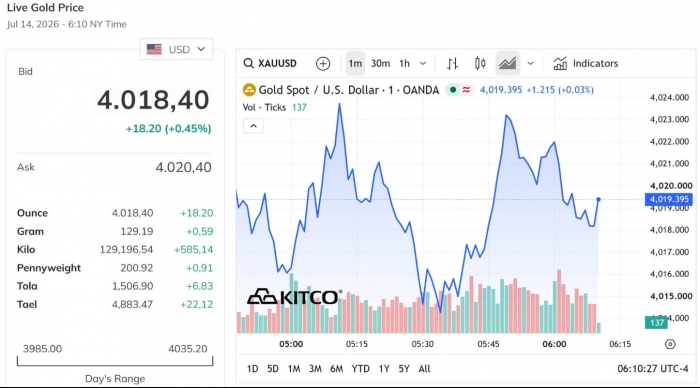Open the USD currency dropdown
The image size is (700, 388).
point(176,49)
